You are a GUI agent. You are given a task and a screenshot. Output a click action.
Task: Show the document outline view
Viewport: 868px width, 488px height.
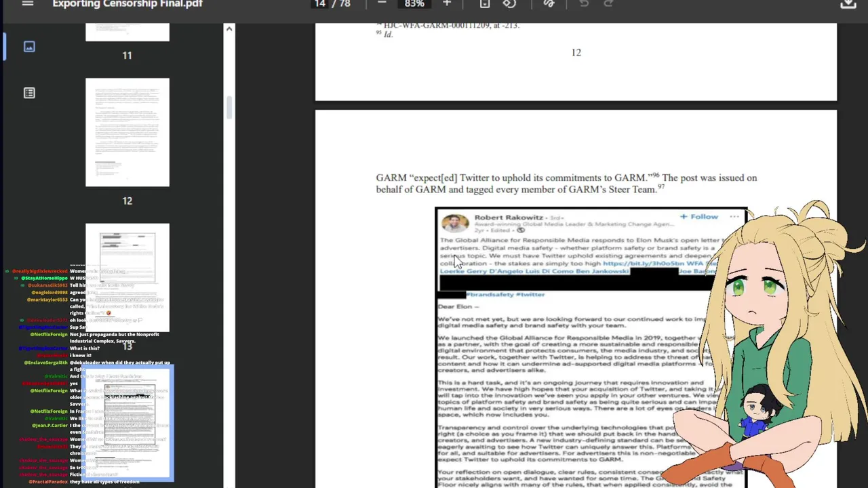pyautogui.click(x=29, y=93)
